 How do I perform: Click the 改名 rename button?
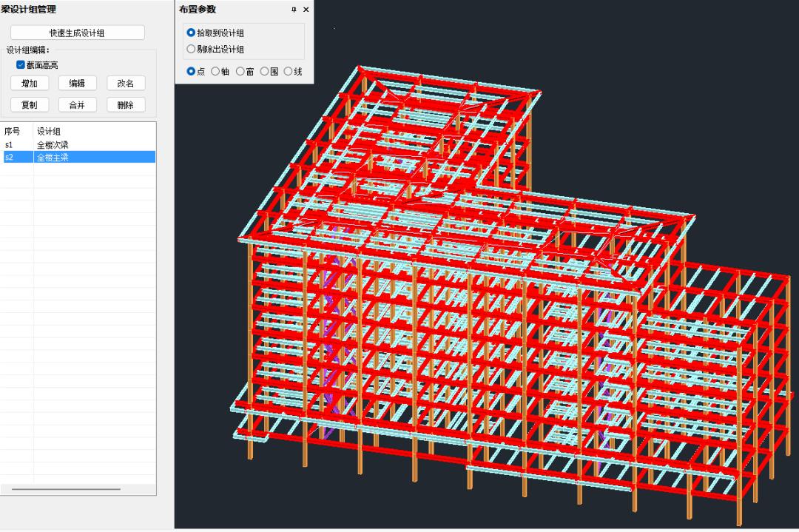coord(126,84)
